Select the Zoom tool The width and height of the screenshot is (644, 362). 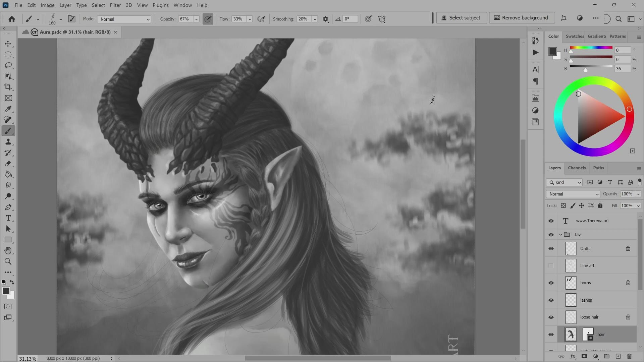coord(8,261)
